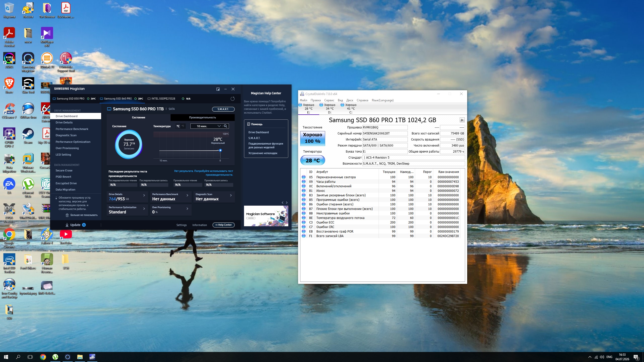Show the next disk in CrystalDiskInfo
This screenshot has height=362, width=644.
click(x=462, y=120)
